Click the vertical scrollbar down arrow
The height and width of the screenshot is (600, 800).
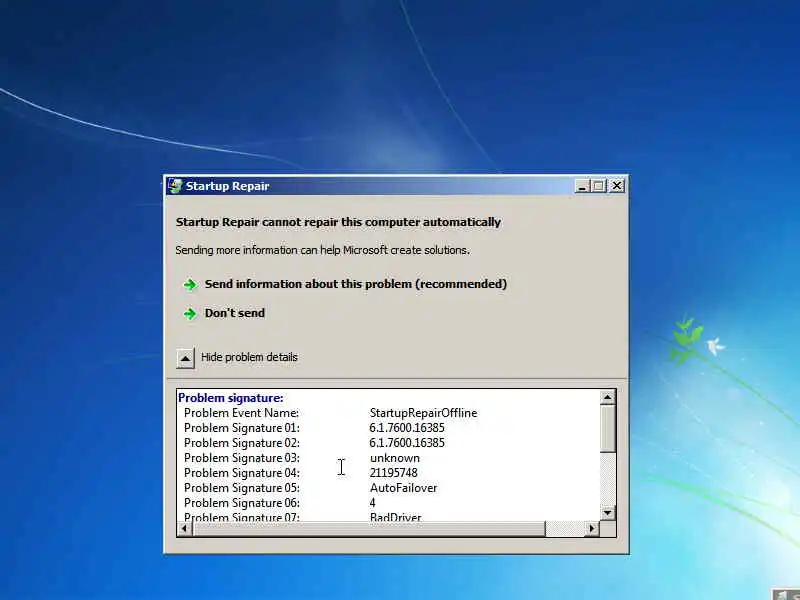click(608, 513)
